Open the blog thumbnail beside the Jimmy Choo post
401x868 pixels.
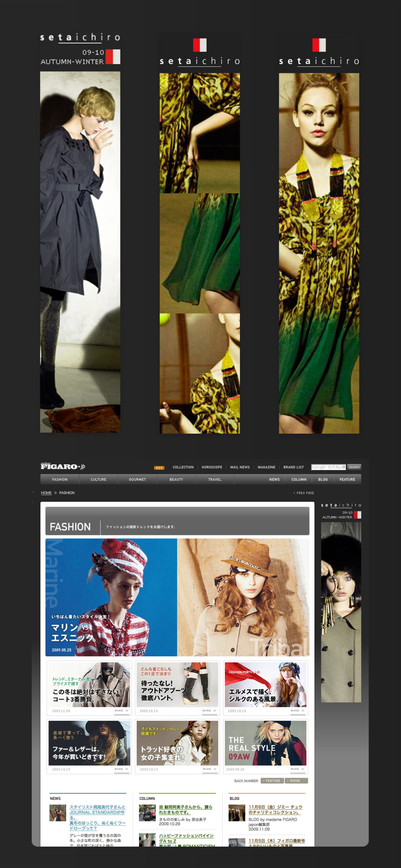[x=236, y=813]
